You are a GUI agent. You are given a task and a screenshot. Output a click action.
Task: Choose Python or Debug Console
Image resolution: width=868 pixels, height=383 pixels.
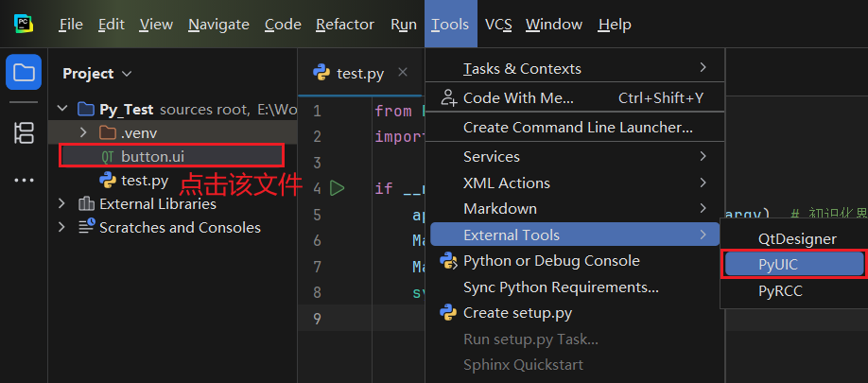point(575,261)
